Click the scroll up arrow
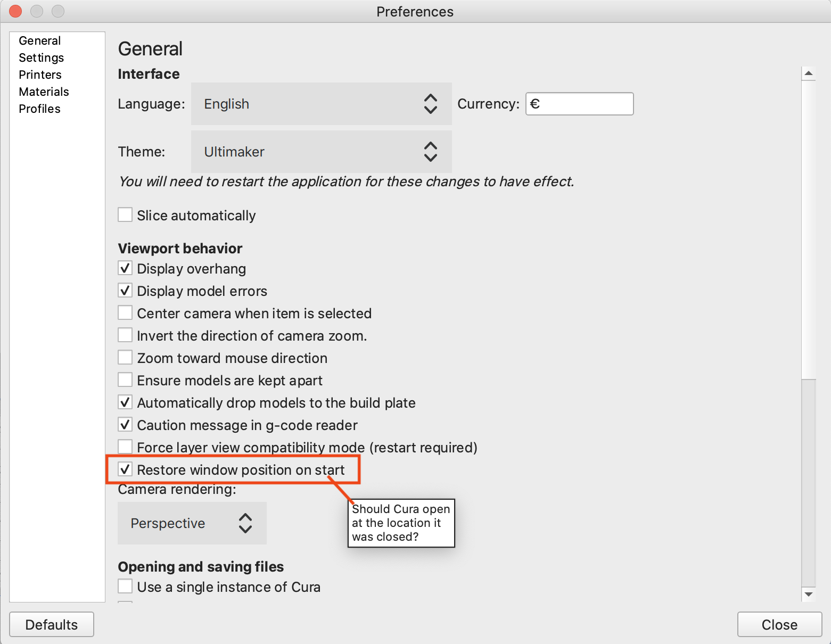The height and width of the screenshot is (644, 831). click(x=809, y=73)
